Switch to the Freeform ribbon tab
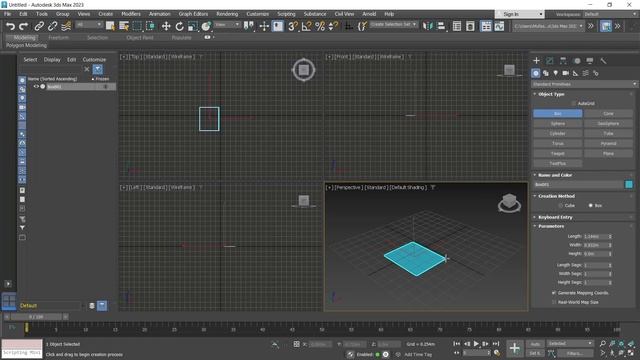 click(58, 38)
